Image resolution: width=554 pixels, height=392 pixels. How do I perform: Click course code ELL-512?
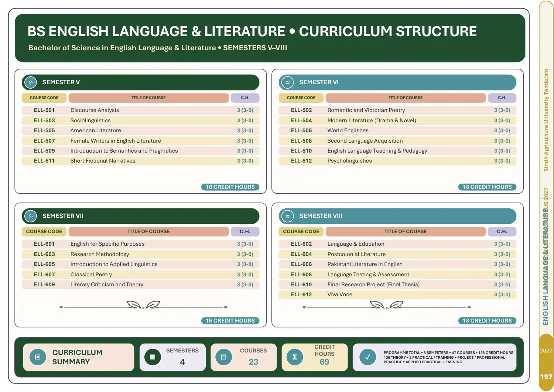301,161
